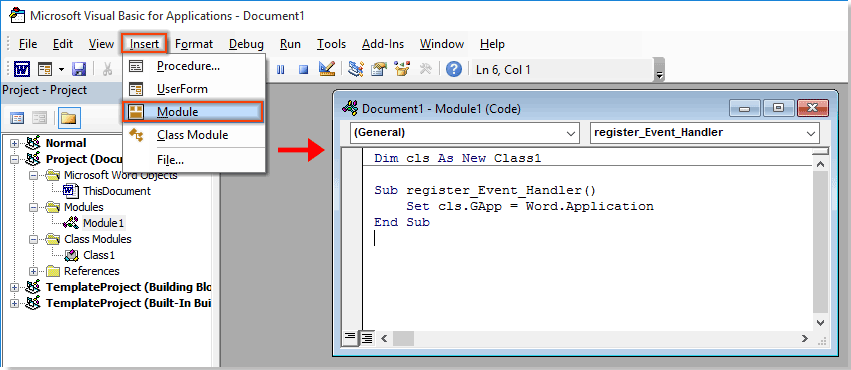The image size is (851, 370).
Task: Click the Save floppy disk icon
Action: tap(79, 69)
